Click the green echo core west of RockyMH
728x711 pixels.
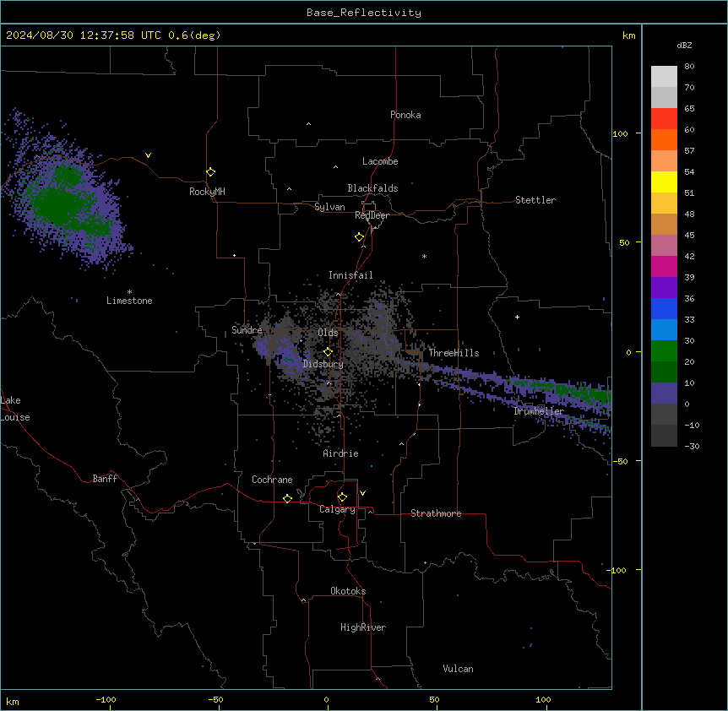coord(58,204)
